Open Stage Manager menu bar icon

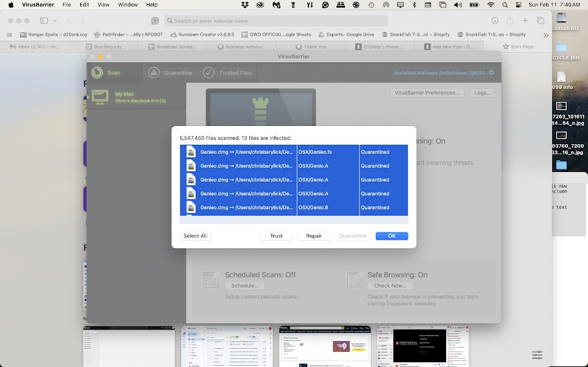pyautogui.click(x=443, y=5)
